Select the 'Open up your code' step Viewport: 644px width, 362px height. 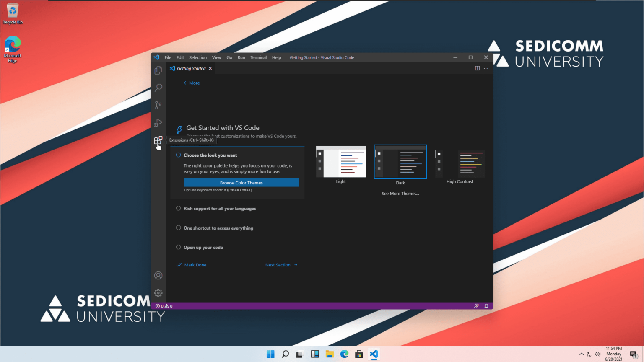tap(203, 247)
